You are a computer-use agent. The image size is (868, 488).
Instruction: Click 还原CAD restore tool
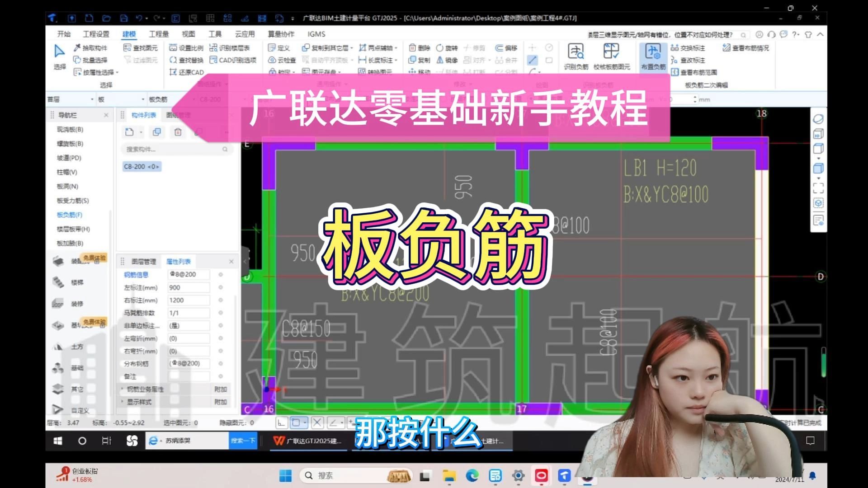pos(186,72)
